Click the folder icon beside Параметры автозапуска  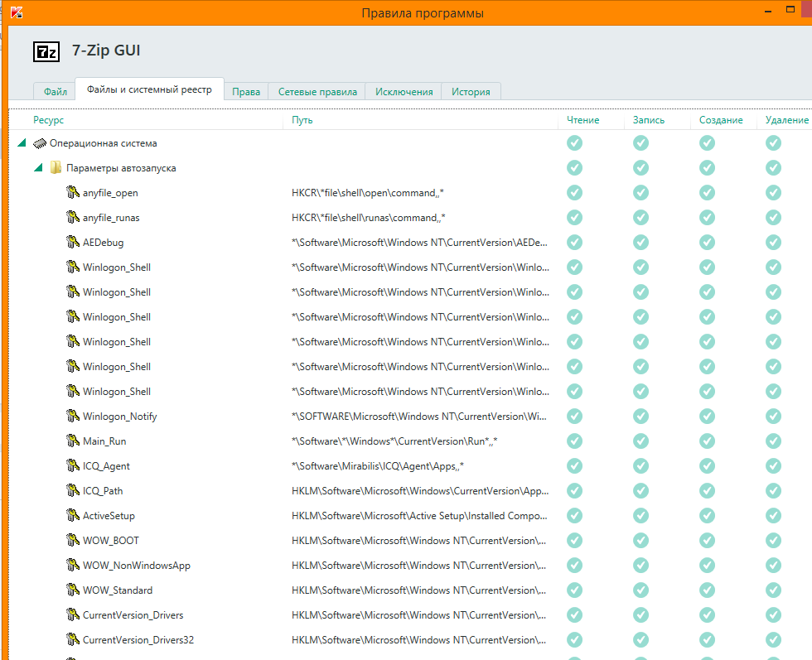(56, 168)
